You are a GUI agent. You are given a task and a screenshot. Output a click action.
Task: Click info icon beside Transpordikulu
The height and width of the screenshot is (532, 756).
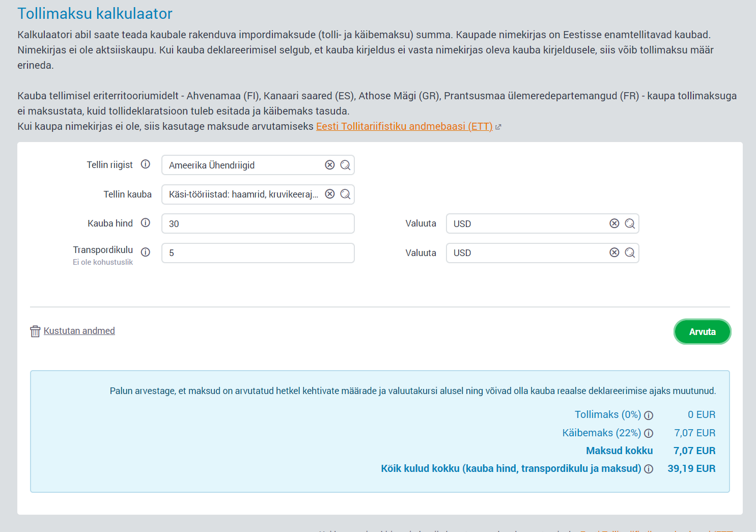[x=146, y=252]
